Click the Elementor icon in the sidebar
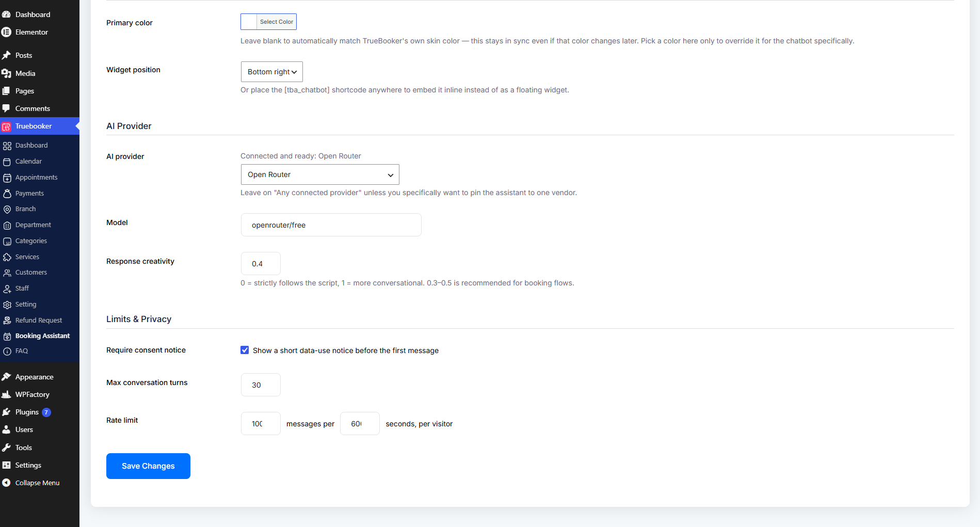 point(6,32)
